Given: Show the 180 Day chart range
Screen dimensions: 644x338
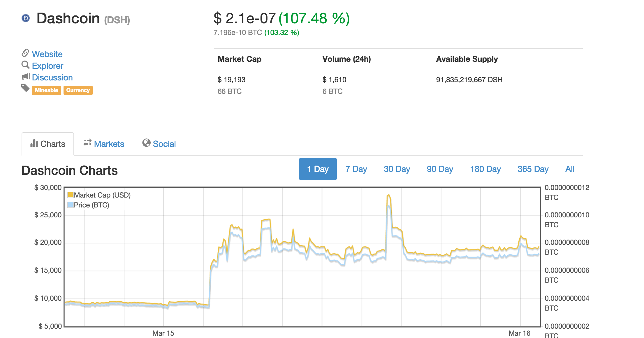Looking at the screenshot, I should [485, 169].
